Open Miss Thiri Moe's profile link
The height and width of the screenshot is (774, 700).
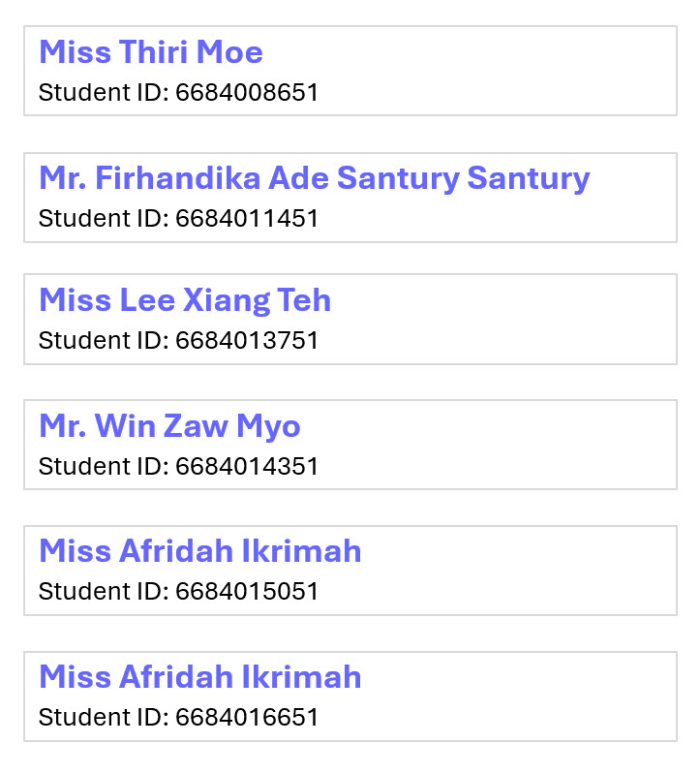(x=151, y=52)
